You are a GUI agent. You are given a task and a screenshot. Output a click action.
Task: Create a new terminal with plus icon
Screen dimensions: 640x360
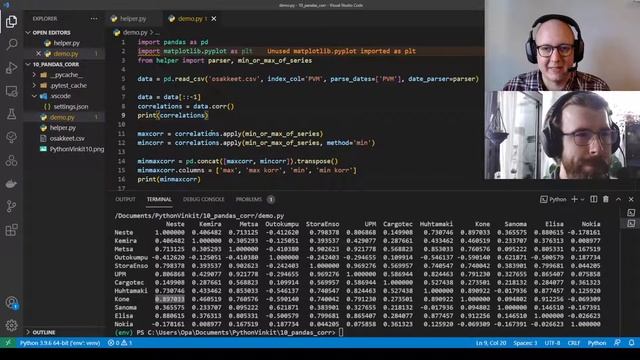point(574,199)
